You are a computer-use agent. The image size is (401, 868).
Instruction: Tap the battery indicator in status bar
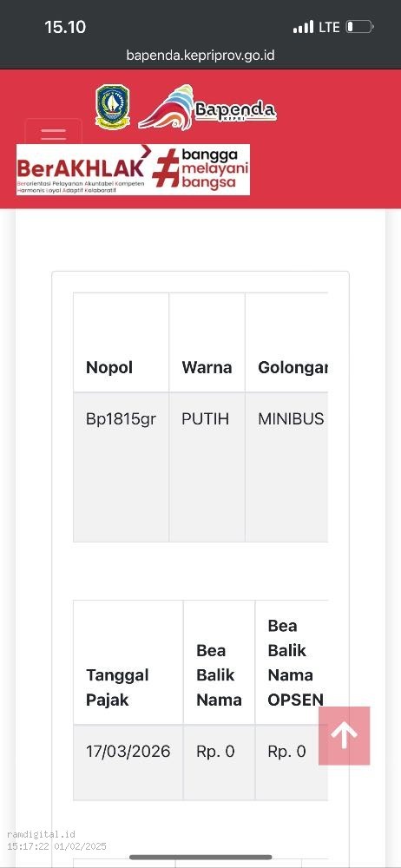pyautogui.click(x=359, y=27)
